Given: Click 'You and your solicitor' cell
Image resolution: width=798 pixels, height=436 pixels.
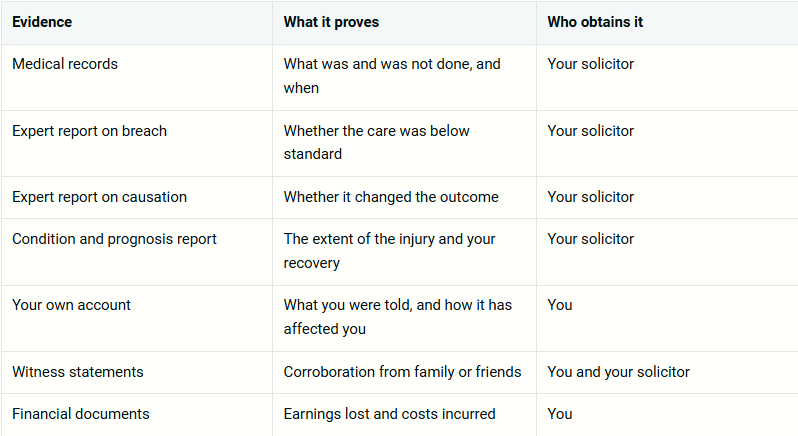Looking at the screenshot, I should [667, 372].
